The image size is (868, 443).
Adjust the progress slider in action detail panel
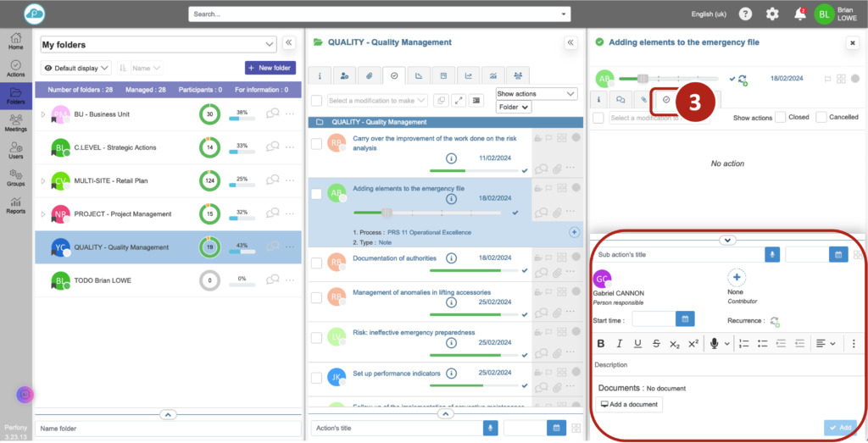[643, 79]
